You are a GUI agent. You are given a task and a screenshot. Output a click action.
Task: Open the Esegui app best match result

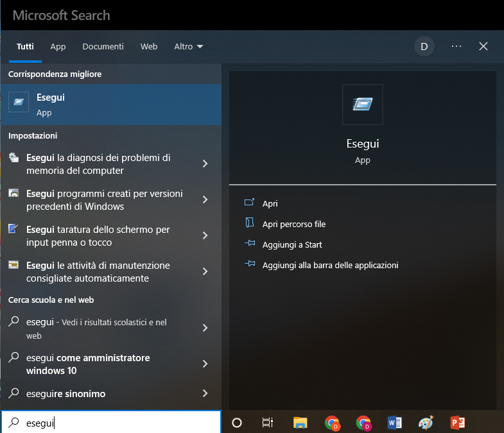[x=111, y=105]
